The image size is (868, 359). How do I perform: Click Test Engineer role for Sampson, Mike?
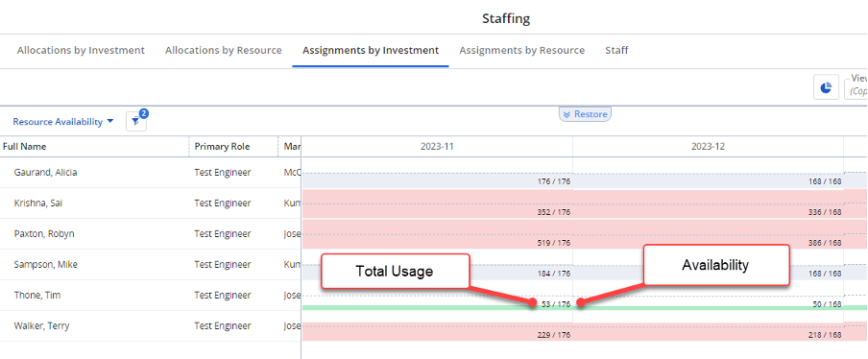pos(222,264)
